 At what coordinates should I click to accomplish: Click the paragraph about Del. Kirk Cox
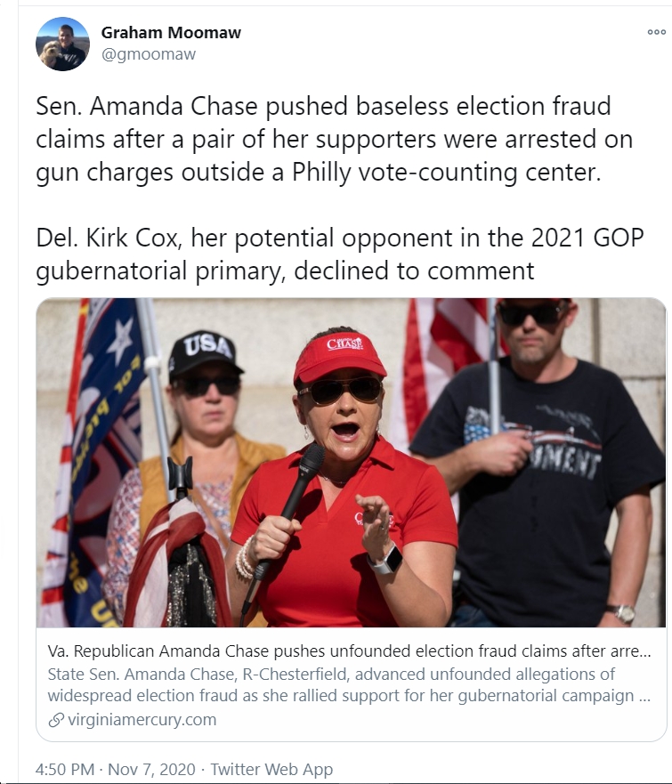coord(339,255)
